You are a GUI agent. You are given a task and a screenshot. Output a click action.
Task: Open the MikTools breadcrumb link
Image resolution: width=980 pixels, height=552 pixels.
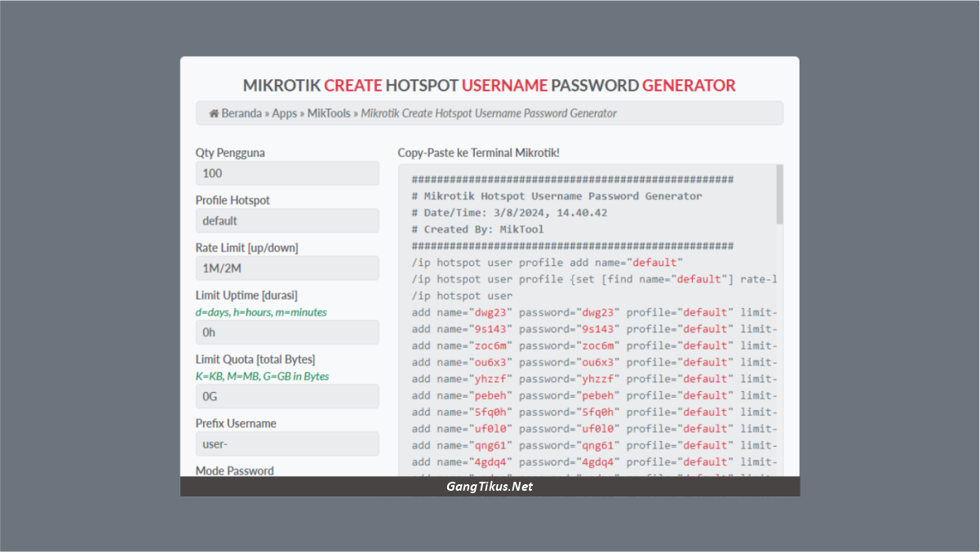click(x=329, y=113)
